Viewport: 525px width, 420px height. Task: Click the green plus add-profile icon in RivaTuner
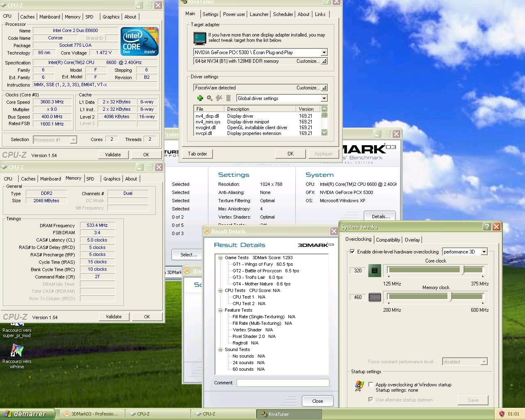tap(200, 98)
